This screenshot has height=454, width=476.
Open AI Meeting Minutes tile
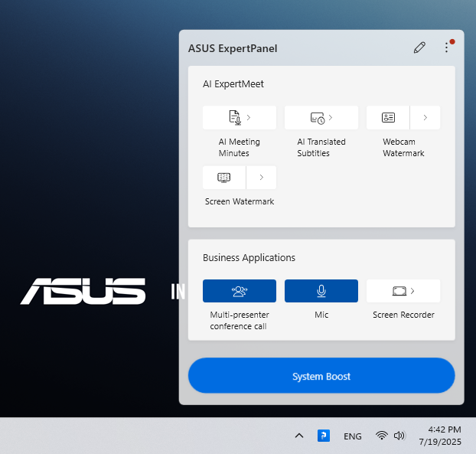240,118
